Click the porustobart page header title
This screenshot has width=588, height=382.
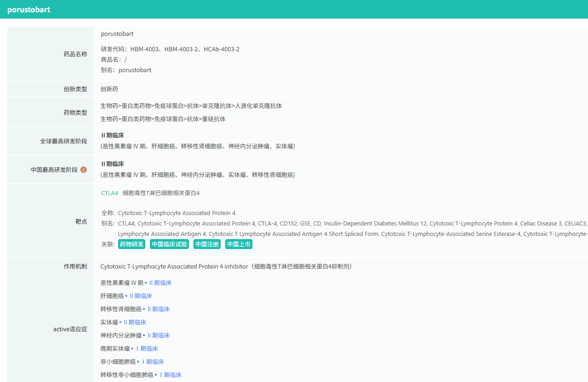(29, 10)
